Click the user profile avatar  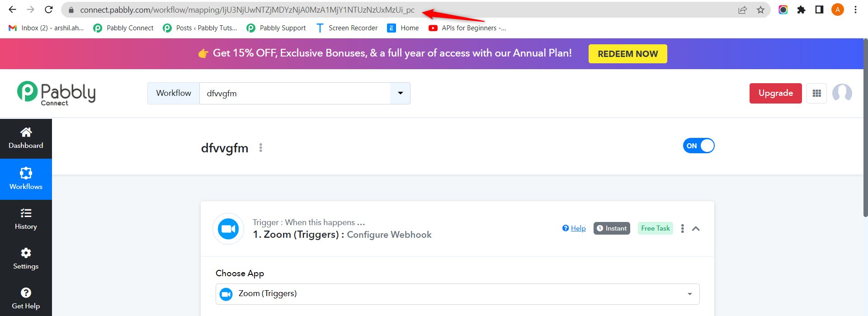[842, 93]
